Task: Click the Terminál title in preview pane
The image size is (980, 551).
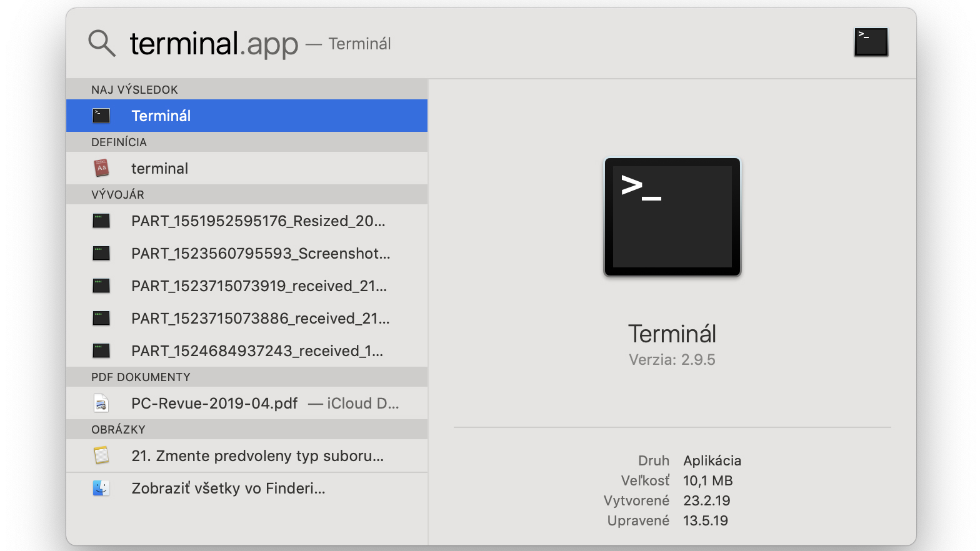Action: 672,334
